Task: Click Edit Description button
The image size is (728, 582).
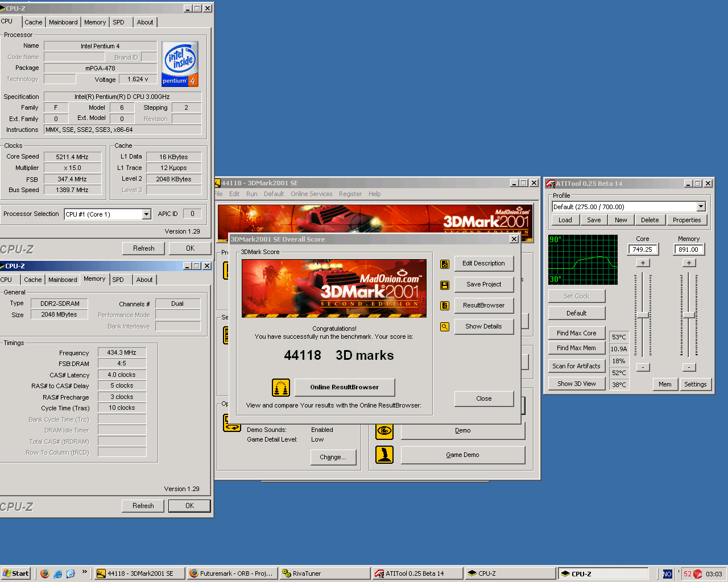Action: 483,264
